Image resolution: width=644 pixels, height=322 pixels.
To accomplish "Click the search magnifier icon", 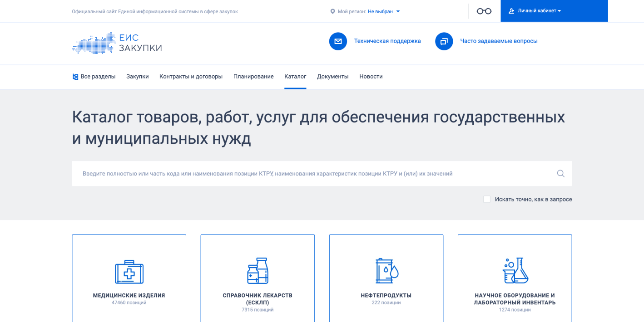I will coord(561,174).
